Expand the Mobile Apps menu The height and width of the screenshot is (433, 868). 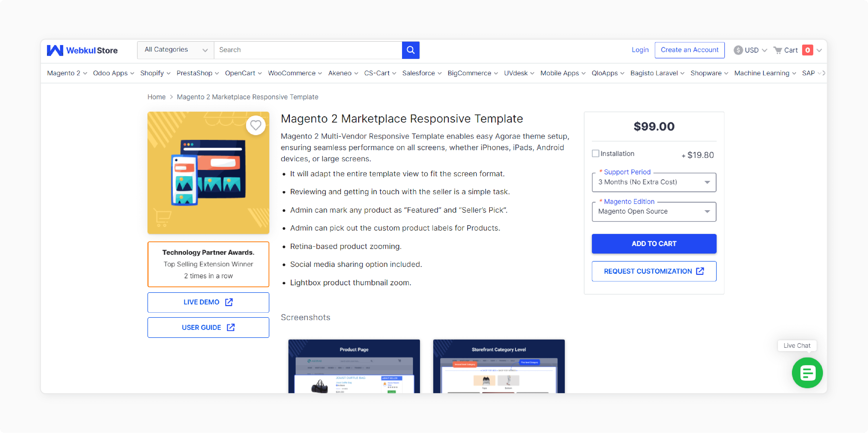click(x=563, y=73)
